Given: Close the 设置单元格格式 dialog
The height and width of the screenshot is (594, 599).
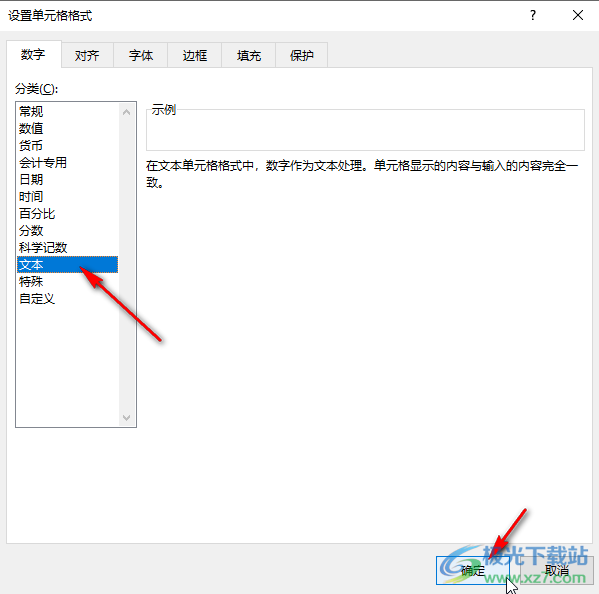Looking at the screenshot, I should [x=578, y=15].
